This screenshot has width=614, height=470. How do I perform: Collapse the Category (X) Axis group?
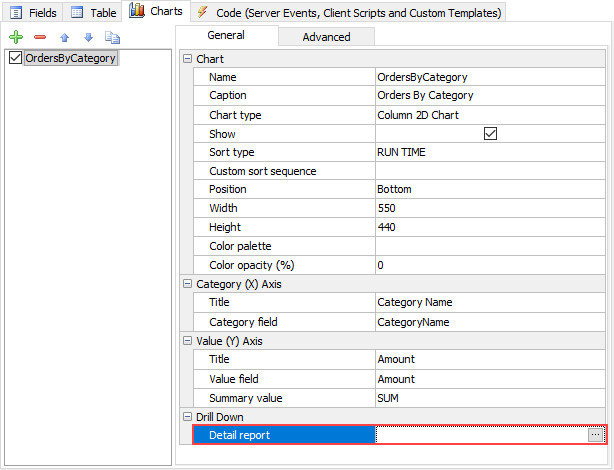coord(187,284)
